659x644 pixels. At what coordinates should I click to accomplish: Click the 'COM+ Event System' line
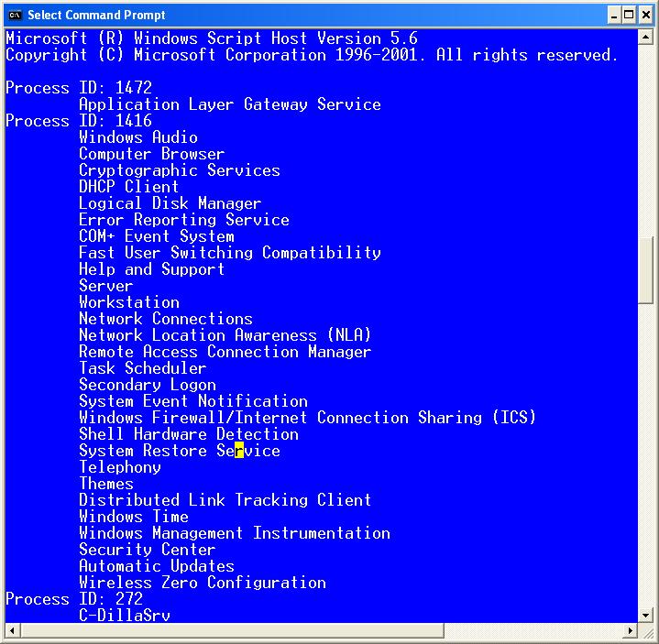pyautogui.click(x=157, y=236)
